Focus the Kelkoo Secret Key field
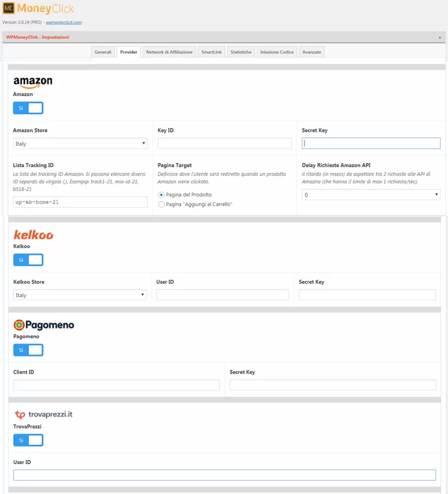 tap(367, 295)
